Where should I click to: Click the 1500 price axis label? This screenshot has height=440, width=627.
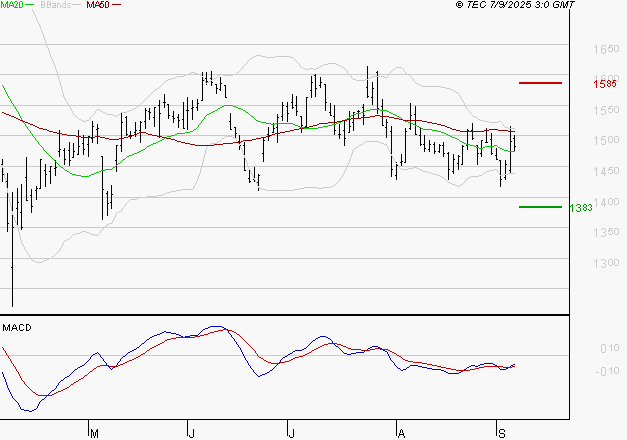point(606,140)
